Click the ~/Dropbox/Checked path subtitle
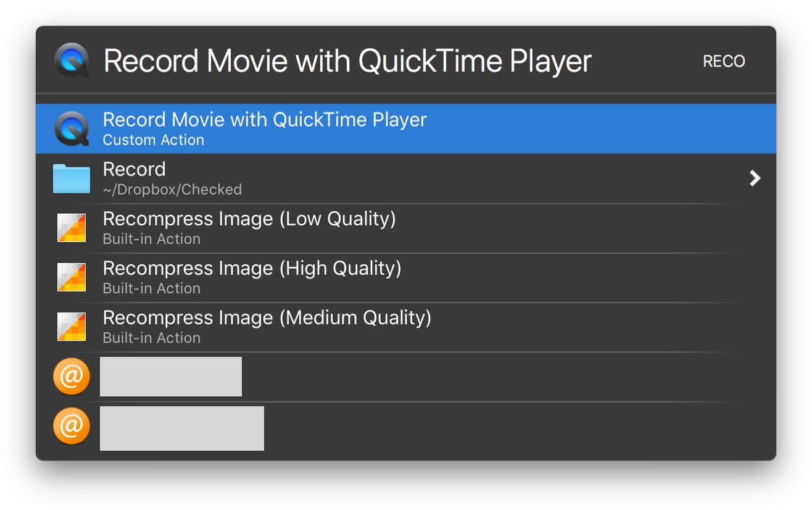 click(x=172, y=190)
